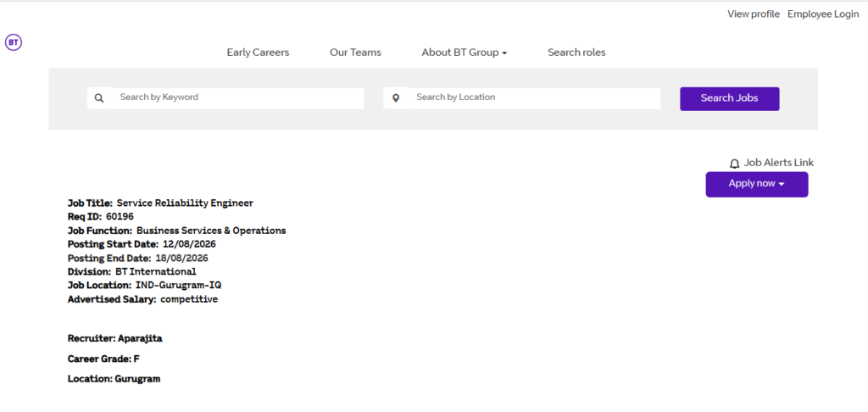Viewport: 868px width, 412px height.
Task: Select the Location: Gurugram line
Action: [x=114, y=379]
